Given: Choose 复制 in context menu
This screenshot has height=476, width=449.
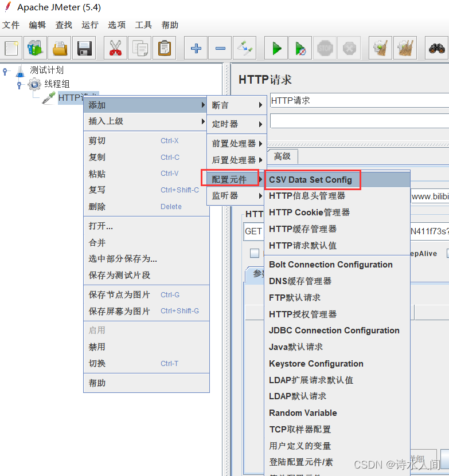Looking at the screenshot, I should pyautogui.click(x=146, y=158).
